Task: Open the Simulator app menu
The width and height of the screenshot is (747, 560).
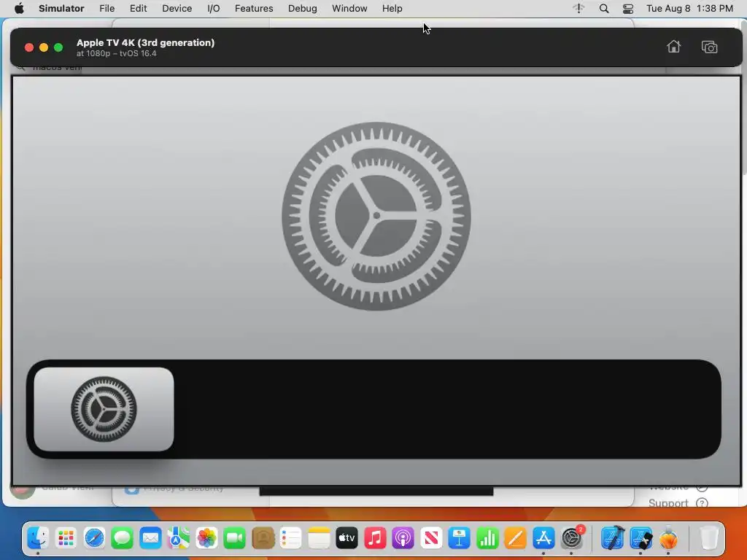Action: tap(61, 9)
